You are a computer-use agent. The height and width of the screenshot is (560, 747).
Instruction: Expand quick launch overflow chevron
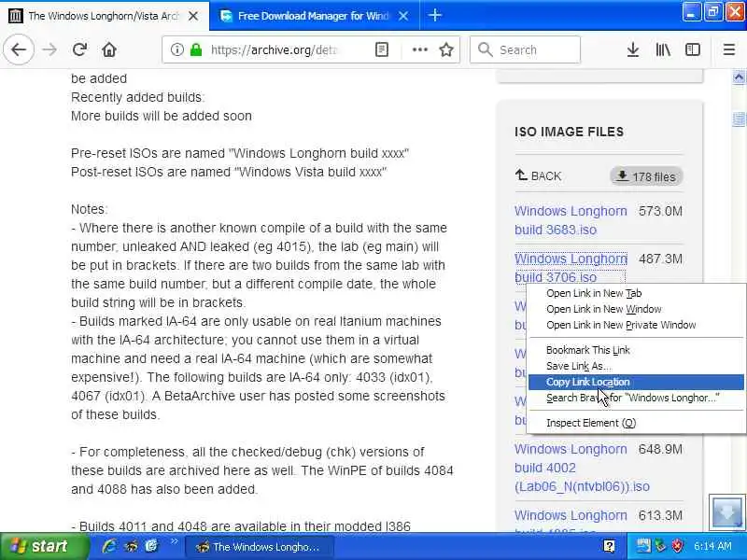174,541
